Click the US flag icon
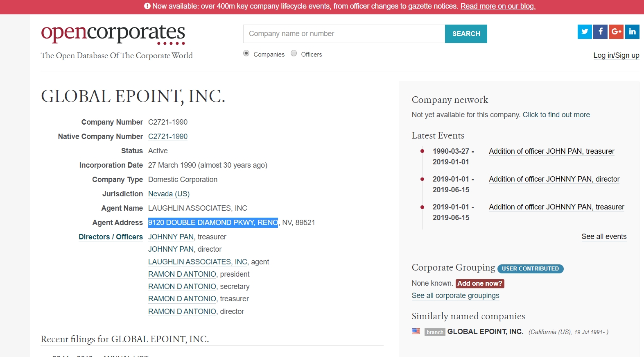The width and height of the screenshot is (644, 357). 416,331
